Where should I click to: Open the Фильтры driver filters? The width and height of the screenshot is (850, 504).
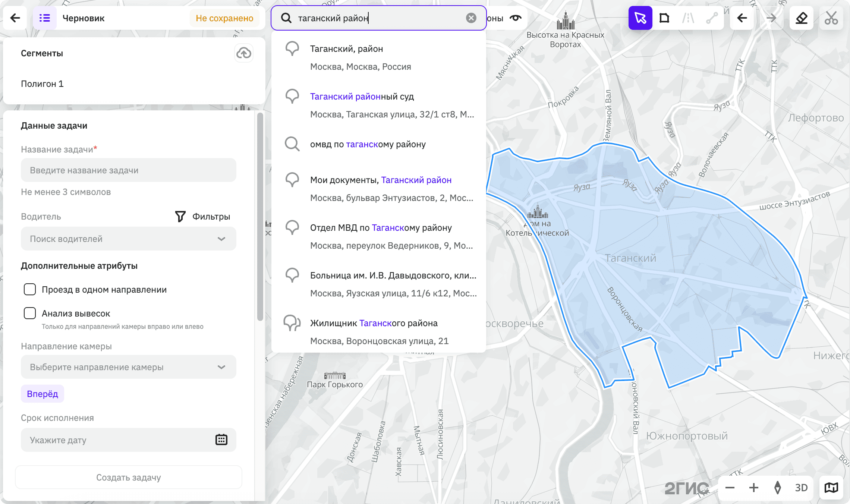pyautogui.click(x=203, y=216)
